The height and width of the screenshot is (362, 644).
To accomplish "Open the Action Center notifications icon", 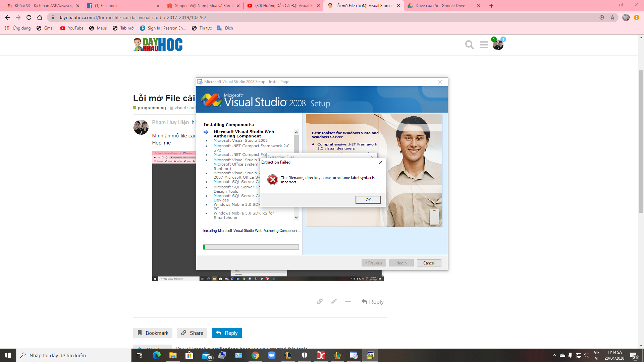I will 634,355.
